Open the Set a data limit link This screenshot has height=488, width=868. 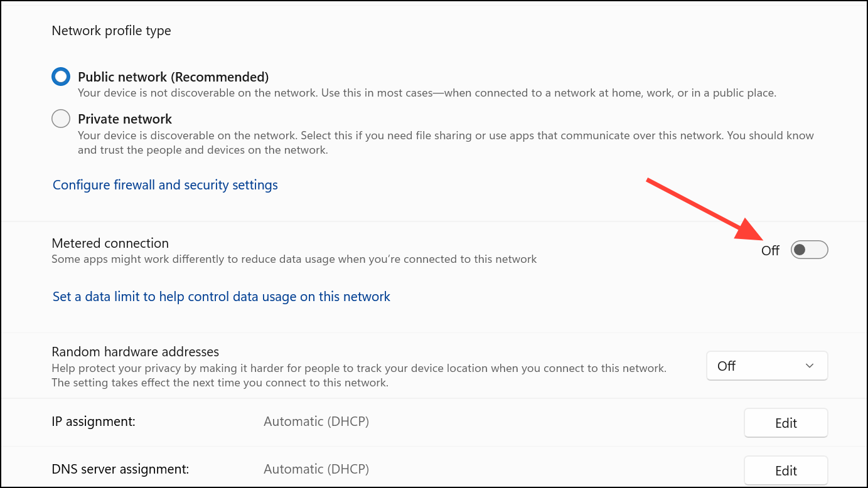(222, 297)
